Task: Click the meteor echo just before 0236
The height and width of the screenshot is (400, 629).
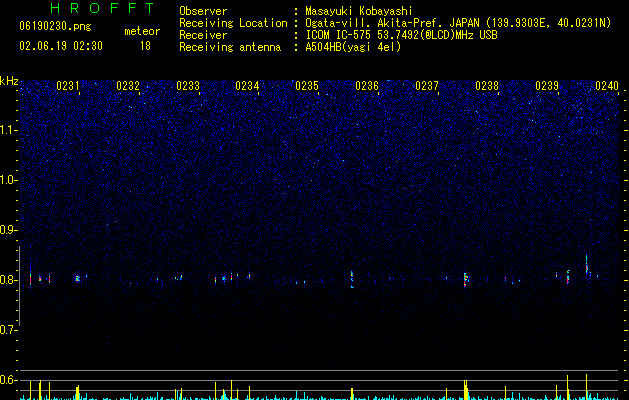Action: 352,279
